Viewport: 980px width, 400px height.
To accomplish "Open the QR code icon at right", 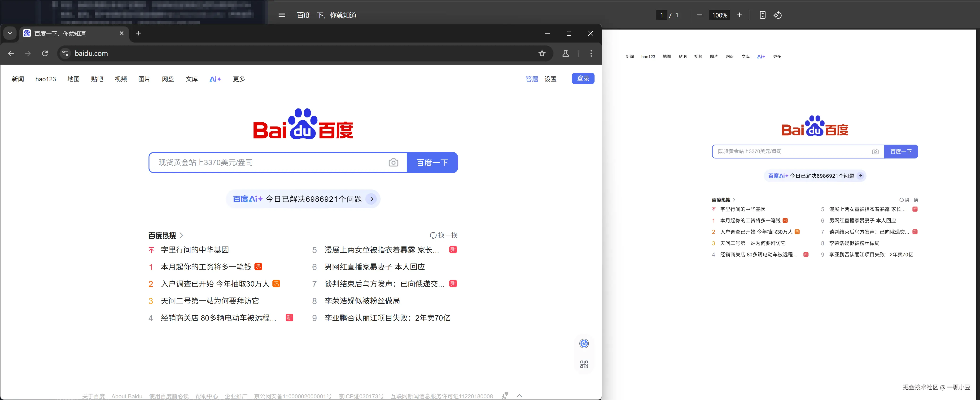I will [x=584, y=364].
